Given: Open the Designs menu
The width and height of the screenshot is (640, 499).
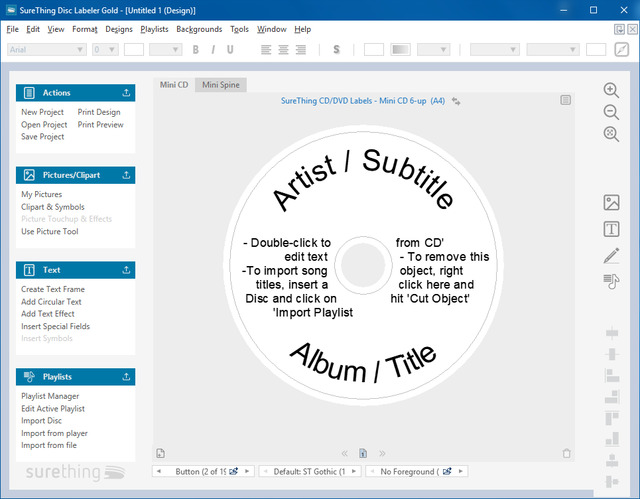Looking at the screenshot, I should tap(118, 29).
